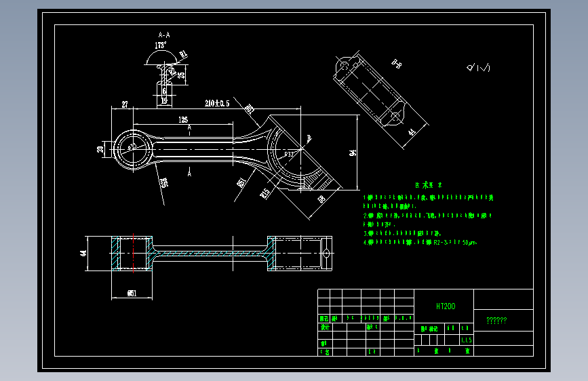Click the HT200 material text in title block
588x381 pixels.
(446, 306)
